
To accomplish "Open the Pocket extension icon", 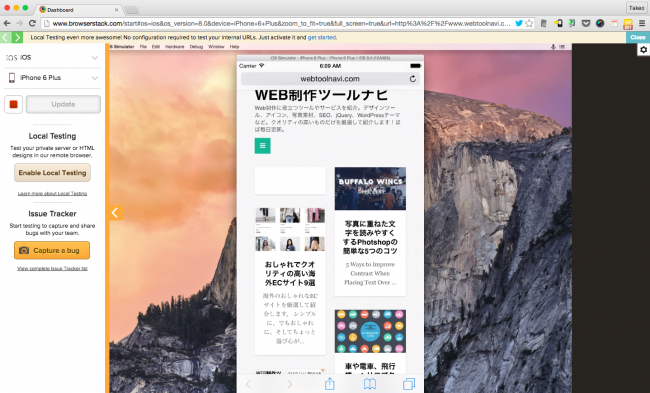I will pyautogui.click(x=586, y=24).
